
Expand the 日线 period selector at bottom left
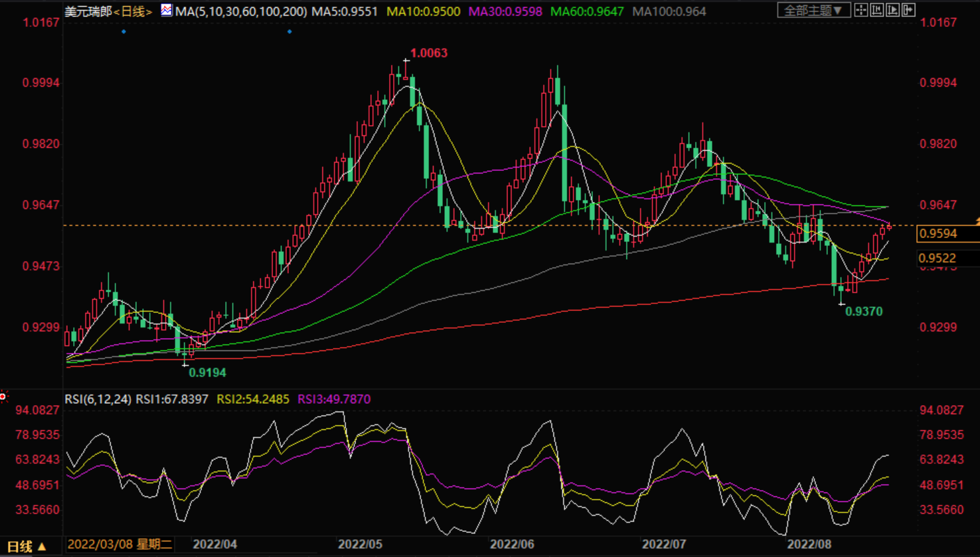[x=26, y=546]
